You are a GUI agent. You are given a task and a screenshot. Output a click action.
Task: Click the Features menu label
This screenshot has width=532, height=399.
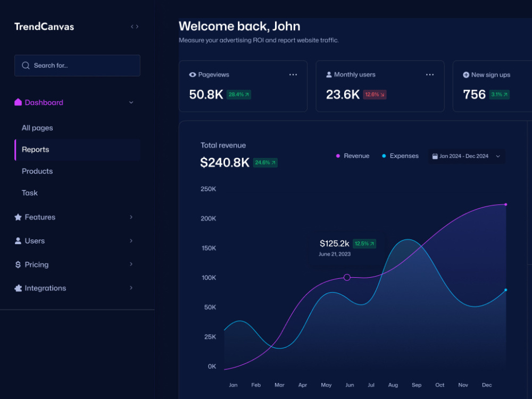40,217
